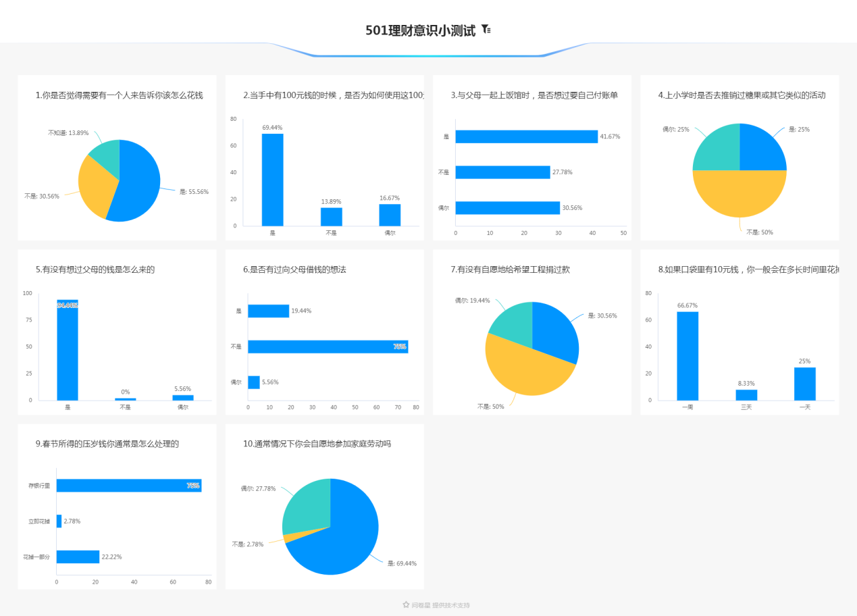The image size is (857, 616).
Task: Click the page title 501理财意识小测试
Action: [x=421, y=30]
